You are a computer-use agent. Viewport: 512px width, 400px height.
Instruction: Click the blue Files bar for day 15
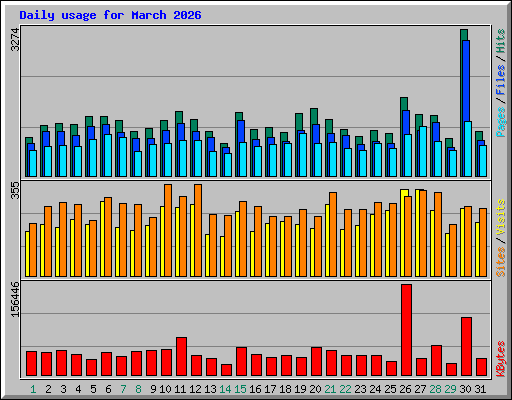(241, 131)
